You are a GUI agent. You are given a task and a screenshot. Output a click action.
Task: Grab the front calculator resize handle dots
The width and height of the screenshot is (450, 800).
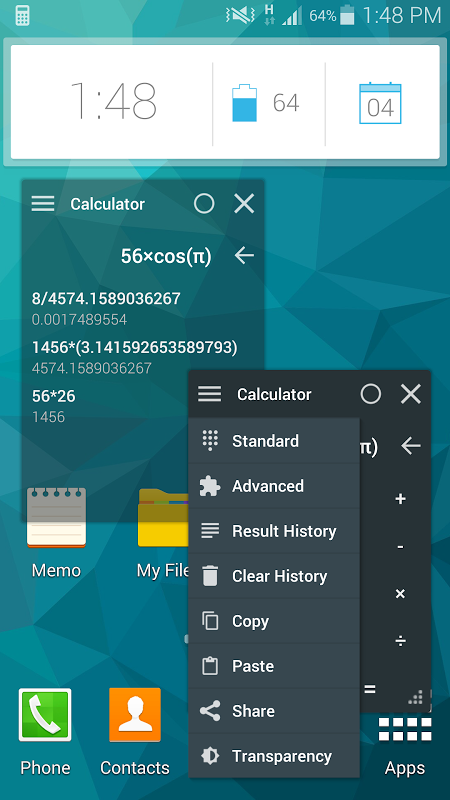click(x=416, y=697)
